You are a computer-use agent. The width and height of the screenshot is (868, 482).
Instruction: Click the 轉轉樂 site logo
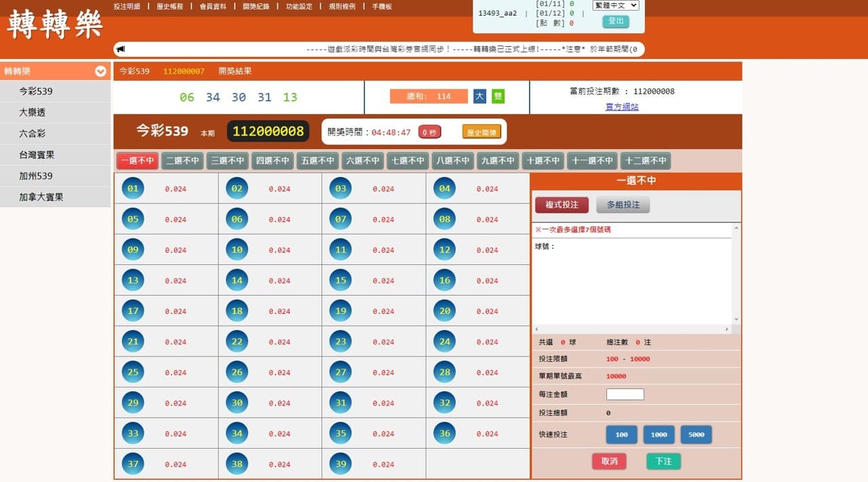point(55,25)
